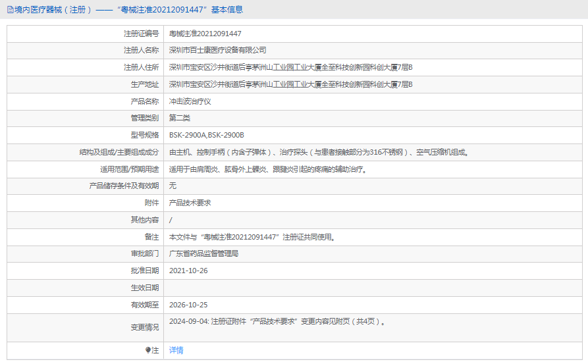Click the 有效期至 row label
The height and width of the screenshot is (364, 588).
coord(145,305)
